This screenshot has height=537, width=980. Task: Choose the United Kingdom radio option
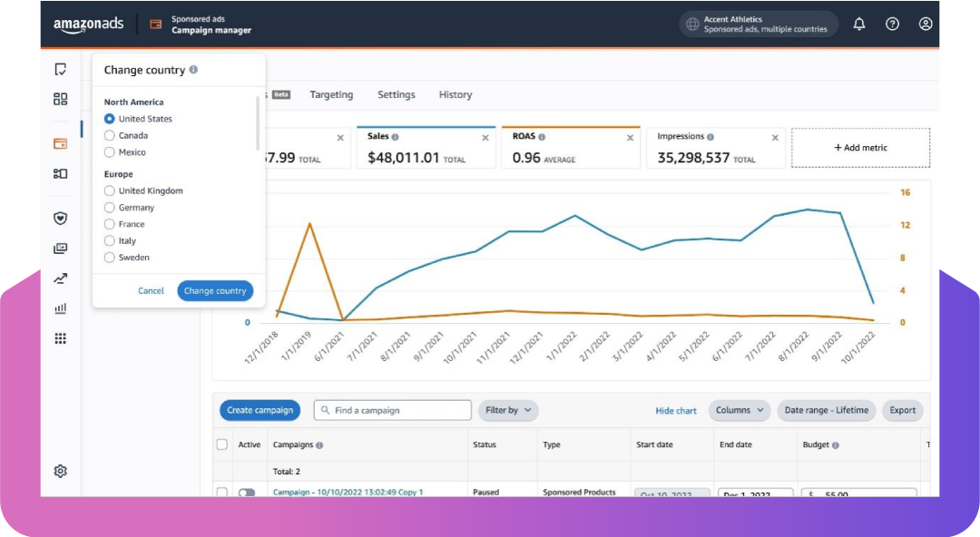pos(110,190)
